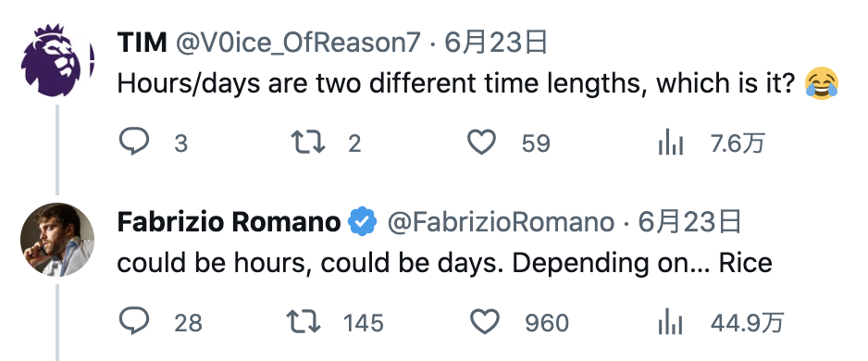
Task: Open the TIM display name
Action: [x=143, y=43]
